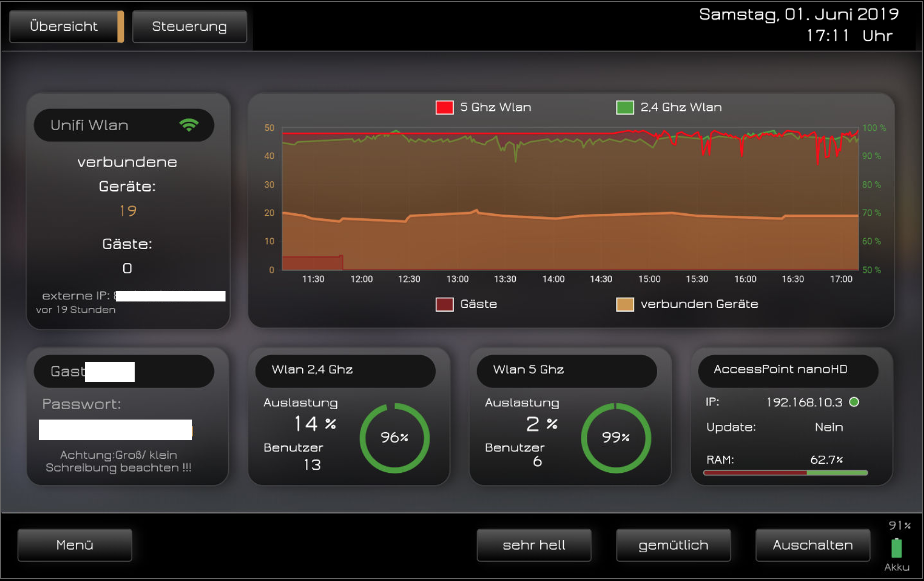The height and width of the screenshot is (581, 924).
Task: Click the 'vor 19 Stunden' text
Action: click(76, 310)
